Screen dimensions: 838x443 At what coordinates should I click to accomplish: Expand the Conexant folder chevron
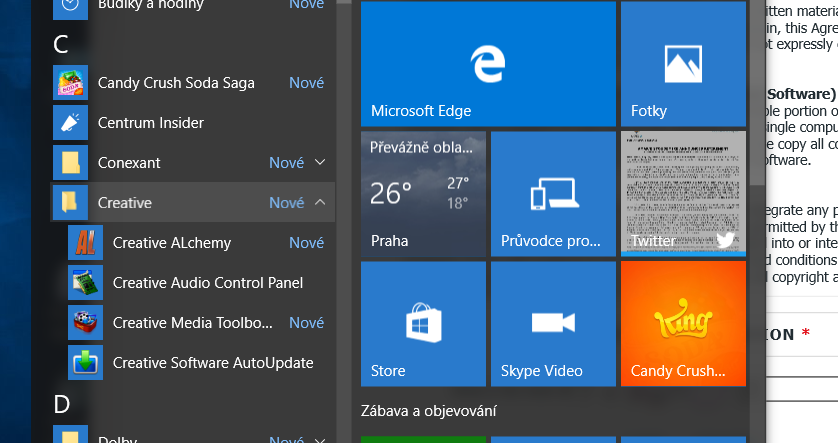tap(320, 162)
